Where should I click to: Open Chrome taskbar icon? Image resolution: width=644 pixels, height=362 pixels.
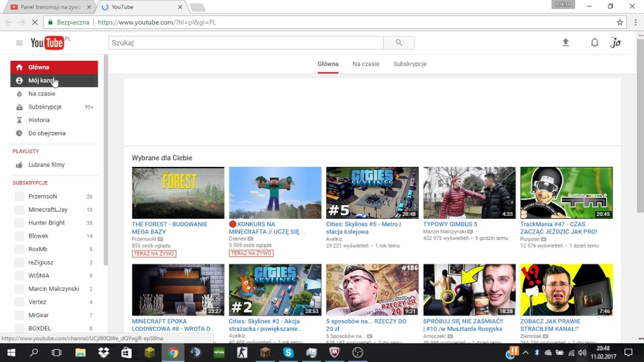click(173, 352)
